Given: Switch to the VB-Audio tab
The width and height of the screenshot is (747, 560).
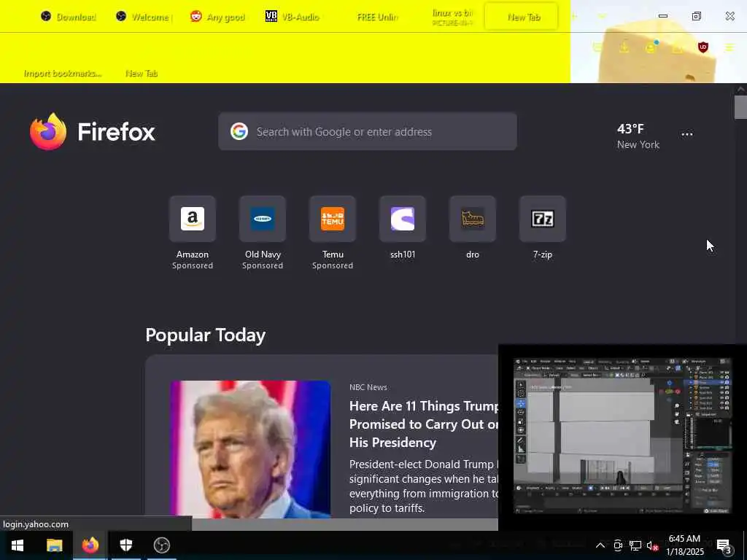Looking at the screenshot, I should (293, 17).
